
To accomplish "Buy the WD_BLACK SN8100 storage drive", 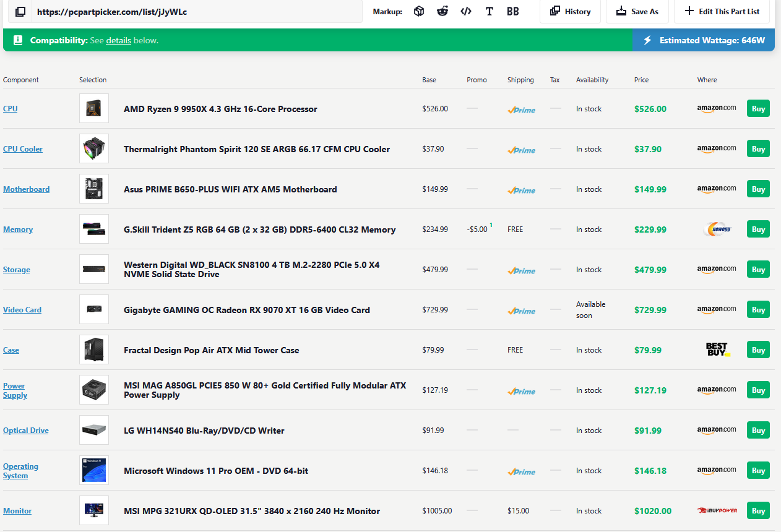I will tap(758, 269).
